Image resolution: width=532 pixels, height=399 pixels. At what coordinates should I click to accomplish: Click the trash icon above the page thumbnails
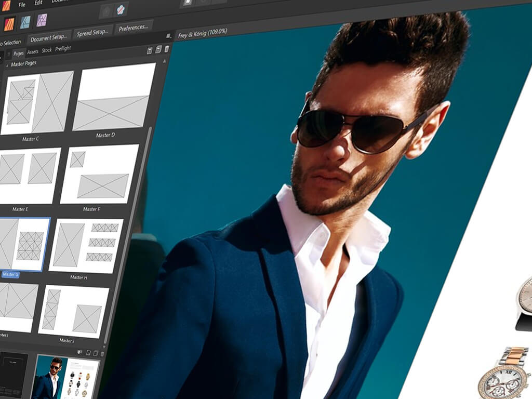tap(102, 354)
